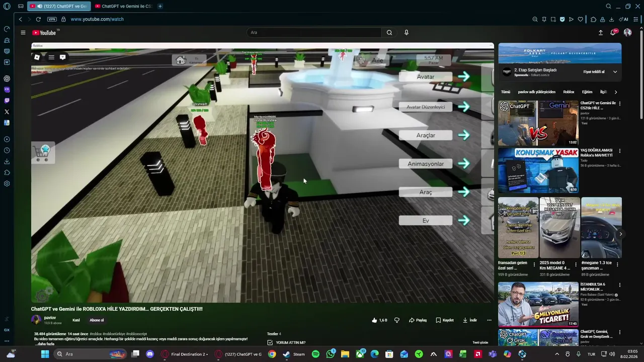Open the YouTube account avatar menu
The image size is (644, 362).
point(627,33)
